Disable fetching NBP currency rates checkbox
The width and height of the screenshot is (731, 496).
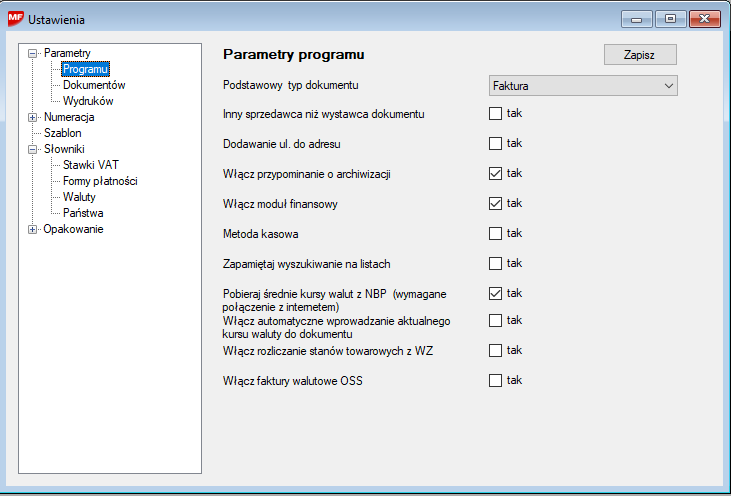(x=495, y=294)
